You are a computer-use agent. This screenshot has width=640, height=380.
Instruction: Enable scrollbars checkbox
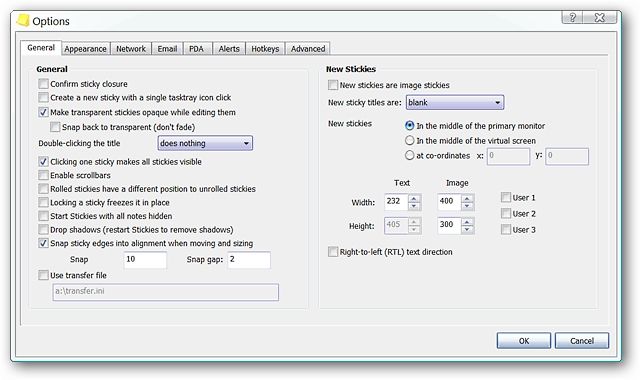click(43, 175)
